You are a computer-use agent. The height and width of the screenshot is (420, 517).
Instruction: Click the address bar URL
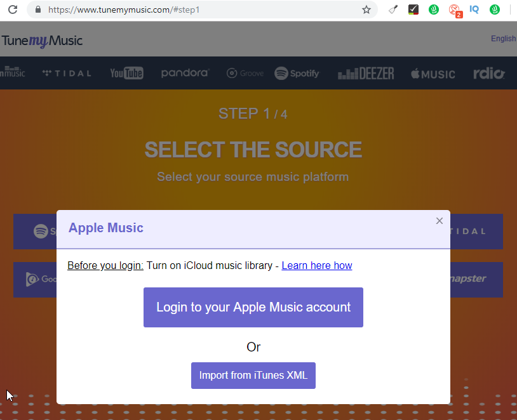tap(124, 10)
